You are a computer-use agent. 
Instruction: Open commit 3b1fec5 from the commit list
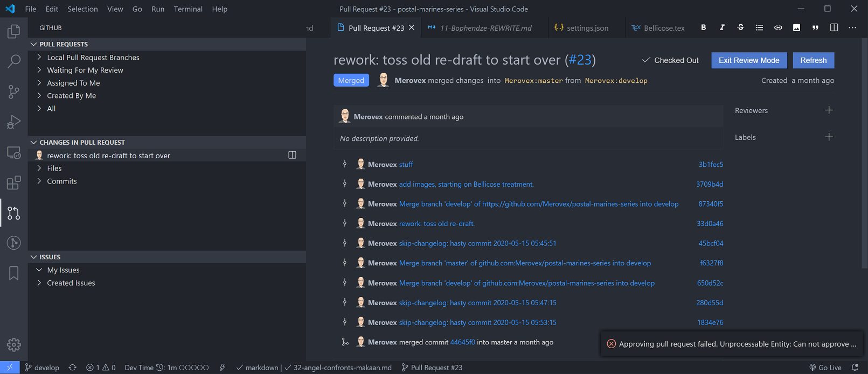[x=711, y=164]
